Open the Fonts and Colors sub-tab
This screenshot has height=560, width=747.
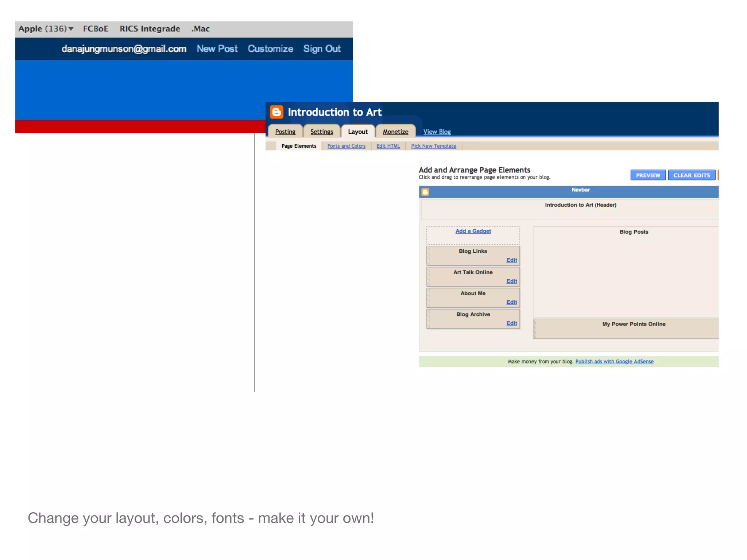tap(346, 146)
